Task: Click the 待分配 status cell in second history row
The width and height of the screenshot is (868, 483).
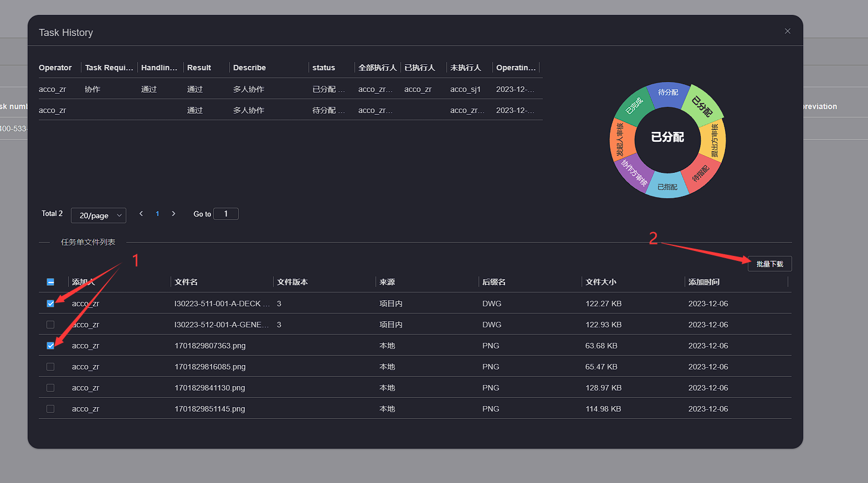Action: [x=328, y=110]
